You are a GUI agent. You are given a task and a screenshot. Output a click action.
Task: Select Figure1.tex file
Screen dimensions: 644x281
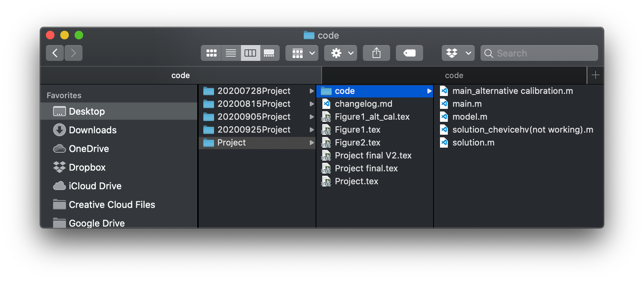coord(375,130)
